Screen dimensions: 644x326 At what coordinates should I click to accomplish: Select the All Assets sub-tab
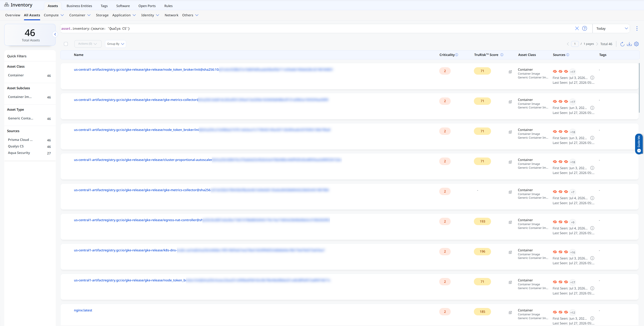(32, 15)
